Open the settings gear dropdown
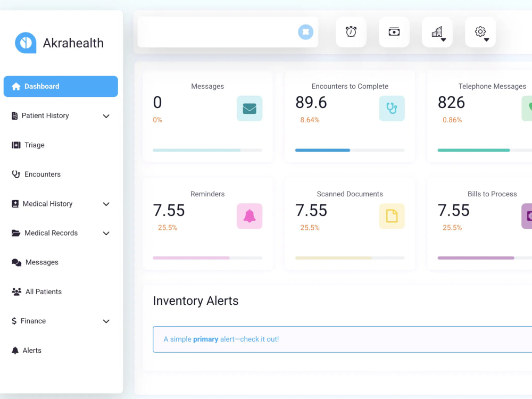 [480, 32]
